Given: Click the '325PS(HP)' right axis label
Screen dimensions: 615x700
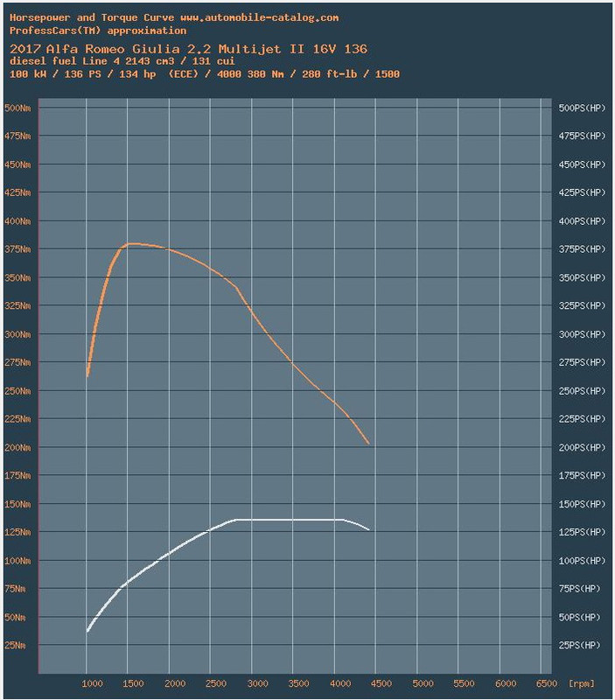Looking at the screenshot, I should click(582, 306).
